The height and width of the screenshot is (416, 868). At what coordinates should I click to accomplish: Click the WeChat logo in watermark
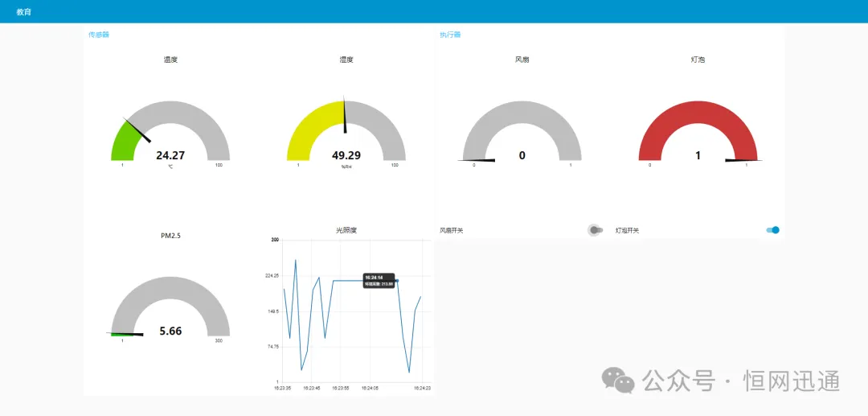620,381
